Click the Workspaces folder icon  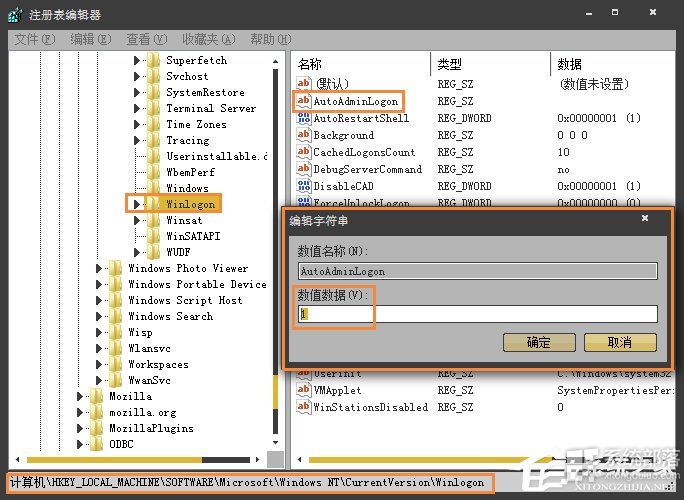pos(115,364)
